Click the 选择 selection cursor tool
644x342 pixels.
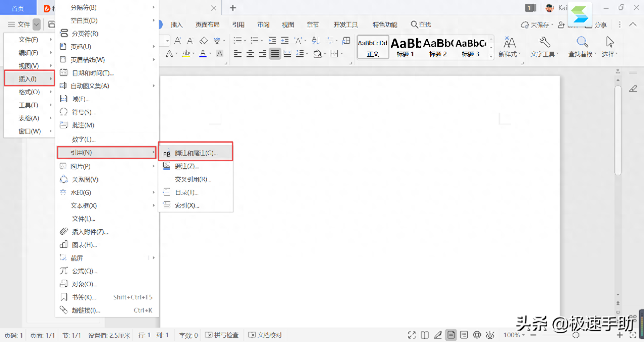click(610, 47)
